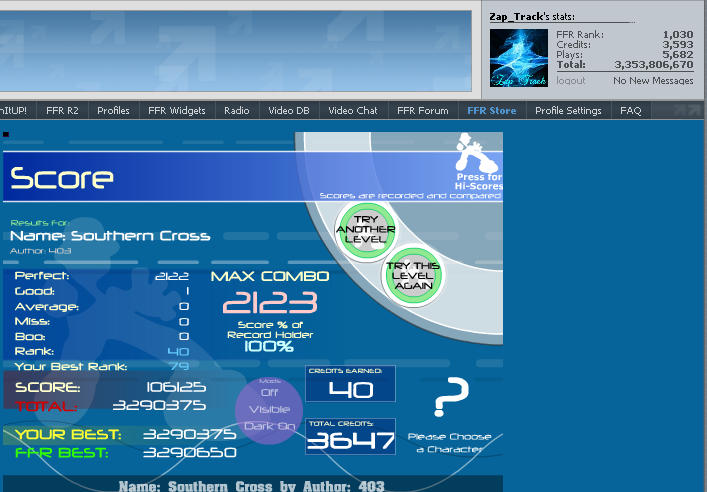Click the question mark character icon
The height and width of the screenshot is (492, 707).
451,397
